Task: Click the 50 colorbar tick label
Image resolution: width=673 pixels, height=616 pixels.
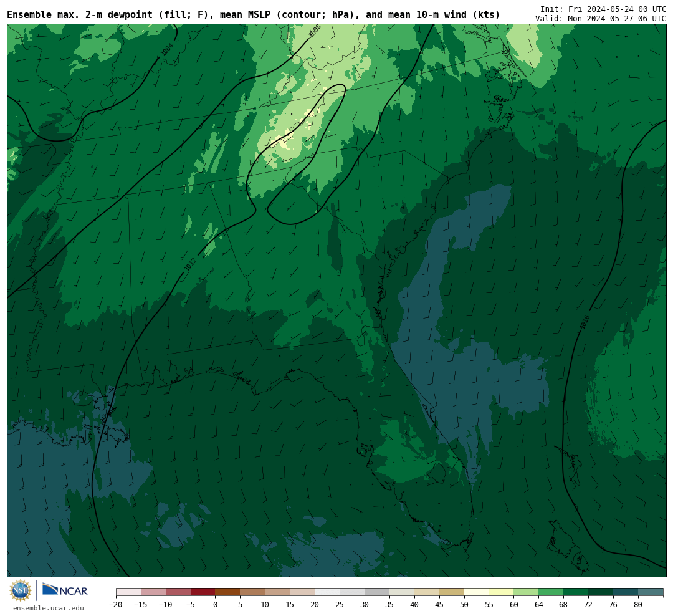Action: (x=464, y=605)
